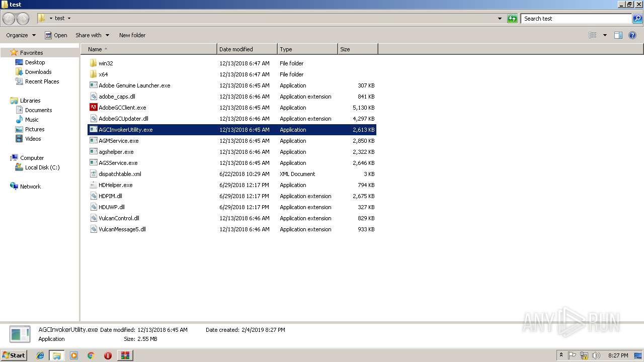Select Computer in the navigation pane
The width and height of the screenshot is (644, 362).
pos(32,158)
